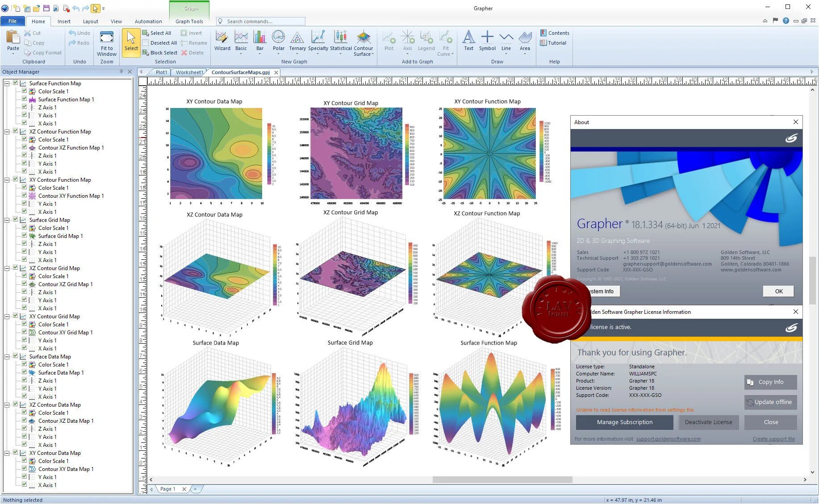Click the horizontal scrollbar thumb of plot area

tap(502, 479)
